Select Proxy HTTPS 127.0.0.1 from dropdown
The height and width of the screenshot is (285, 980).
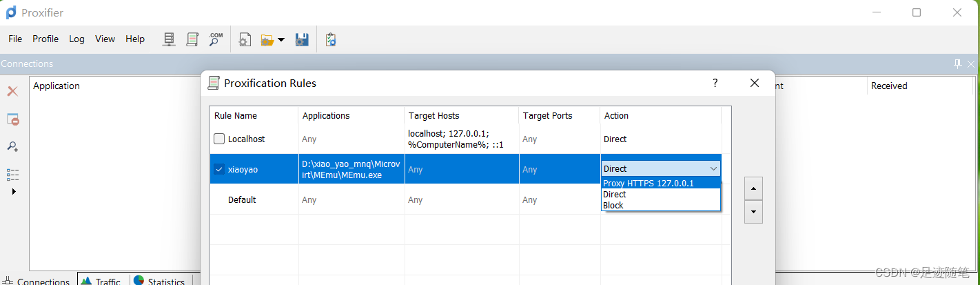click(648, 183)
